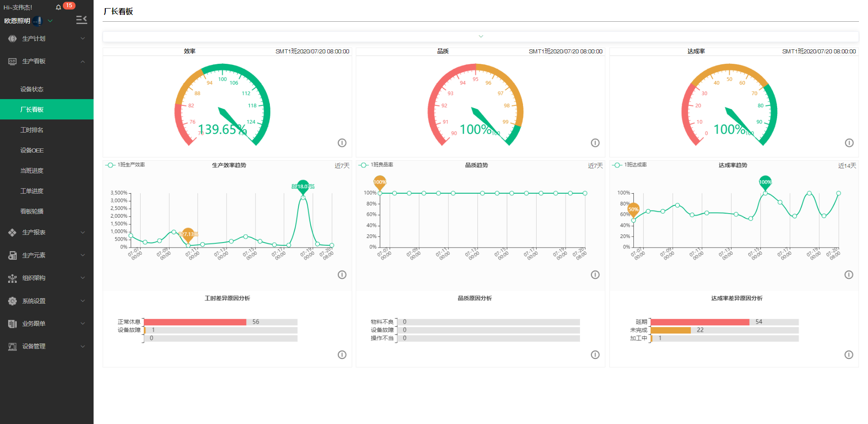This screenshot has width=868, height=424.
Task: Open the notification bell with 15 alerts
Action: [x=59, y=7]
